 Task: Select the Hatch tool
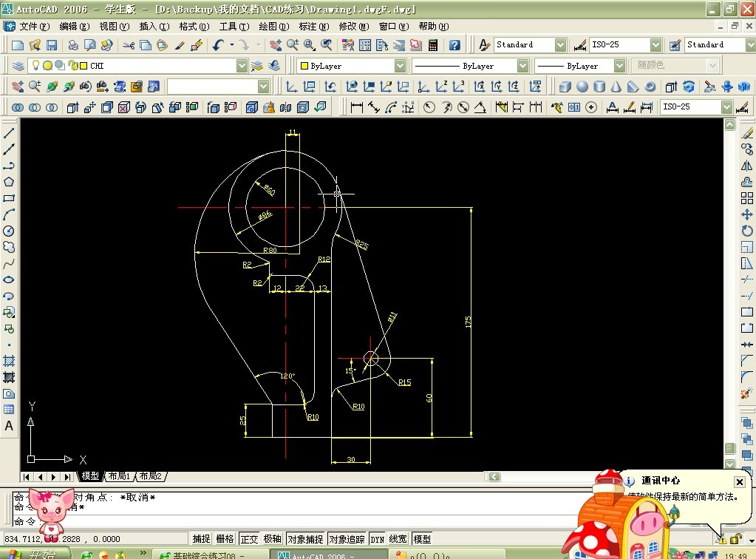click(9, 361)
